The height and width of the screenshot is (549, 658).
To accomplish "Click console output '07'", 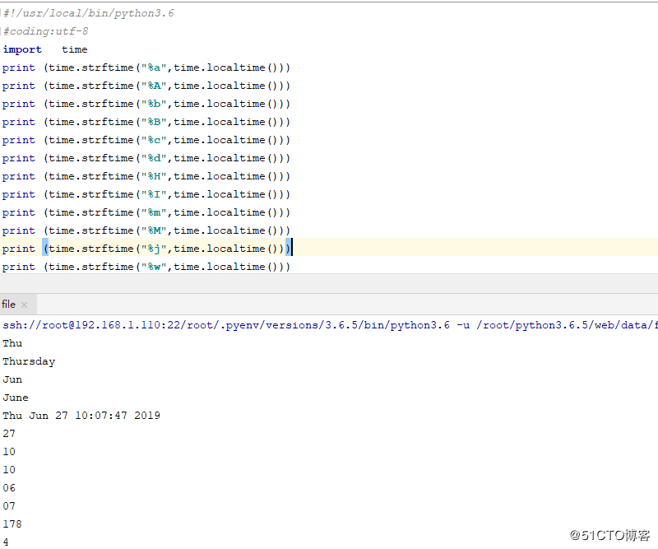I will click(x=9, y=506).
